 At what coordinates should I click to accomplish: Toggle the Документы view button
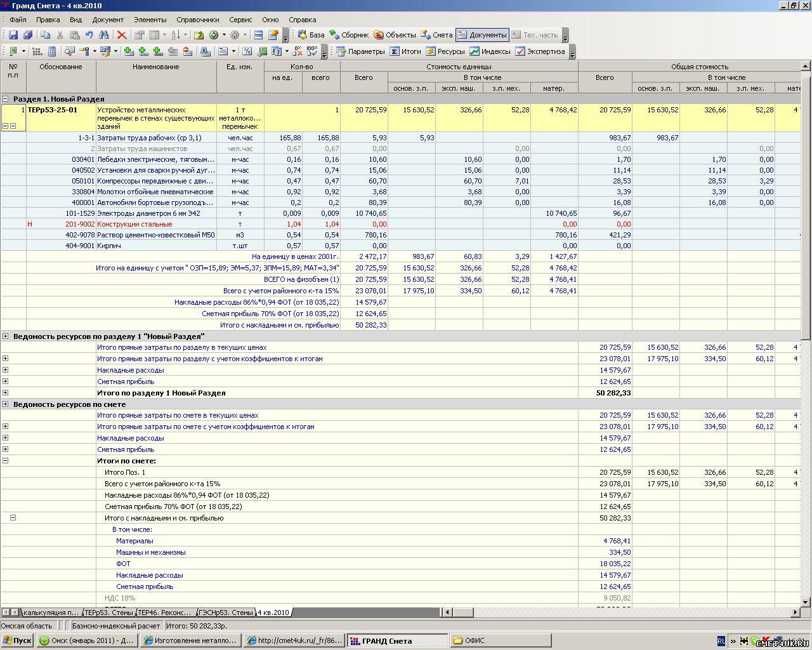[x=481, y=35]
